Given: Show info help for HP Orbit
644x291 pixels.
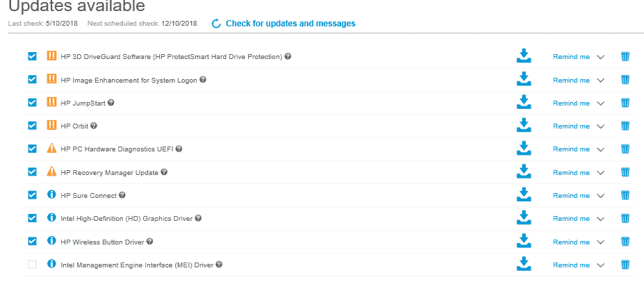Looking at the screenshot, I should pos(94,126).
